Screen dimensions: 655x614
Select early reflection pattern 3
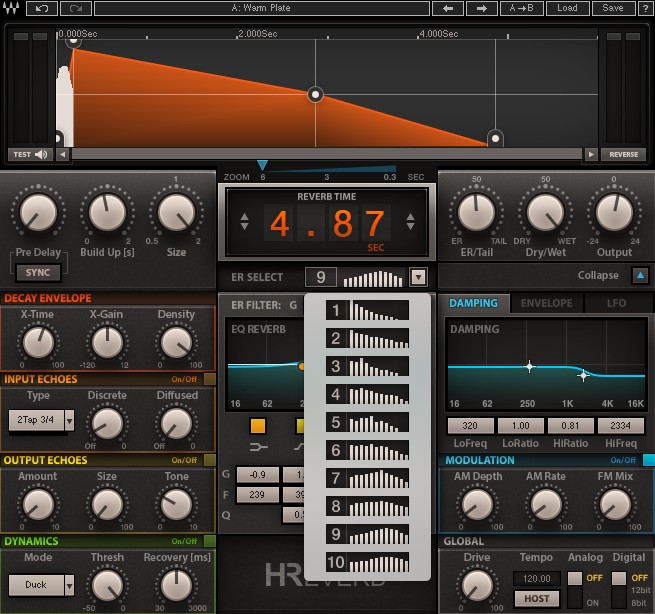tap(367, 366)
